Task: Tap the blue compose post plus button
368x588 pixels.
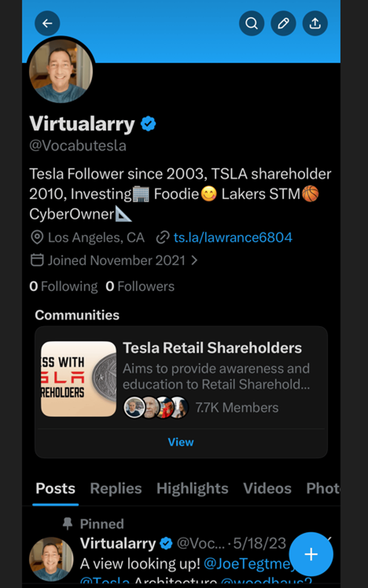Action: (311, 554)
